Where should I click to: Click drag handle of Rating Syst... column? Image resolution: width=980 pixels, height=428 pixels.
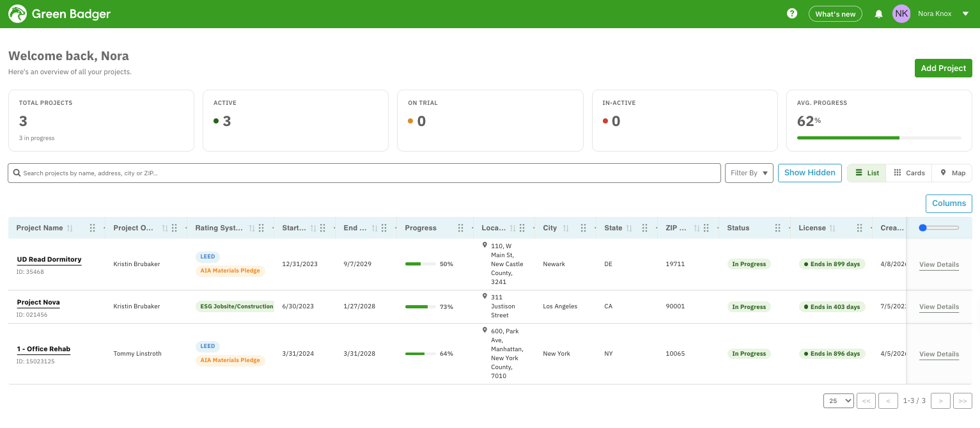point(261,228)
